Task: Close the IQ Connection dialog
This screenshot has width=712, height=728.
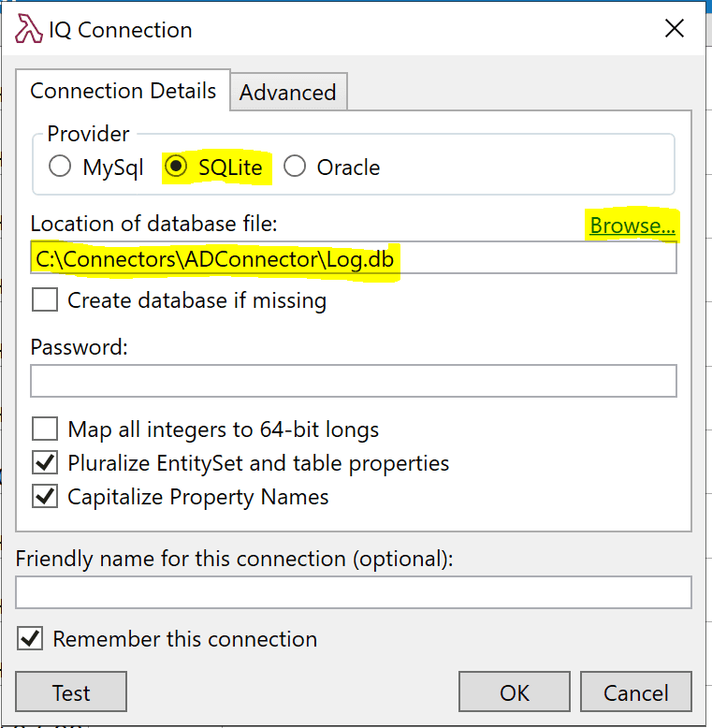Action: tap(674, 29)
